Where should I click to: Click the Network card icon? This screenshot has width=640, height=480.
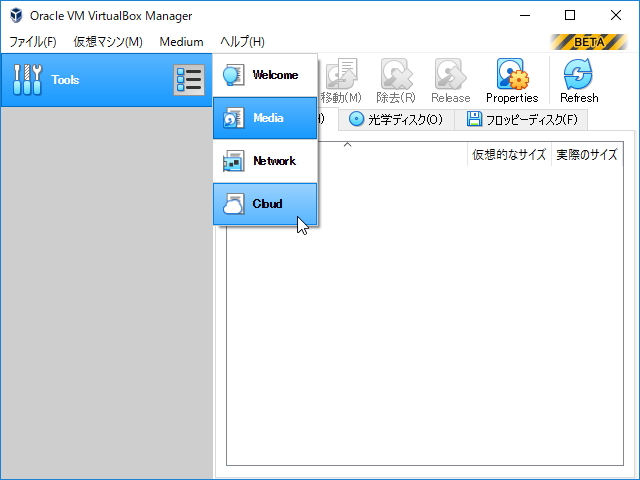tap(233, 161)
